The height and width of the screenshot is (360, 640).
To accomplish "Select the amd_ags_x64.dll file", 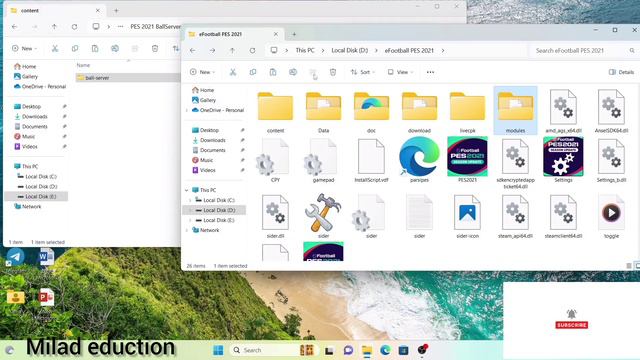I will pyautogui.click(x=563, y=111).
